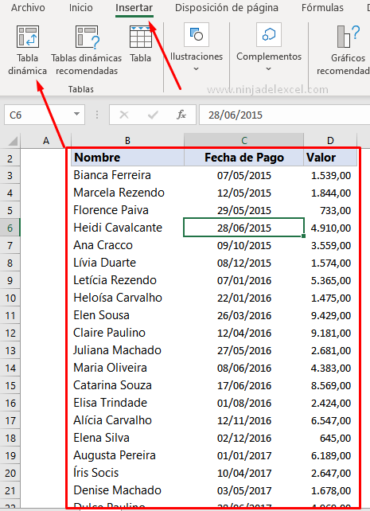Click the Select All corner triangle
The image size is (370, 511).
point(13,141)
